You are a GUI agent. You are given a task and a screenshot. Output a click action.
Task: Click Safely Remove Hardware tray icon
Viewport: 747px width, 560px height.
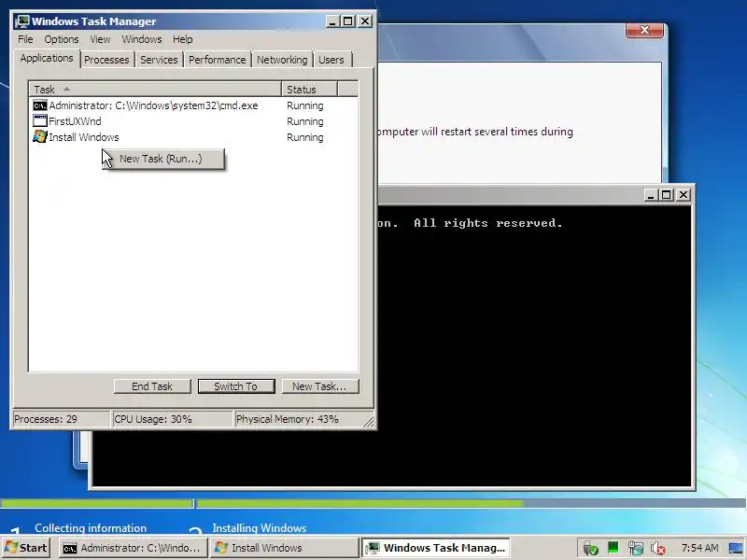[x=591, y=548]
